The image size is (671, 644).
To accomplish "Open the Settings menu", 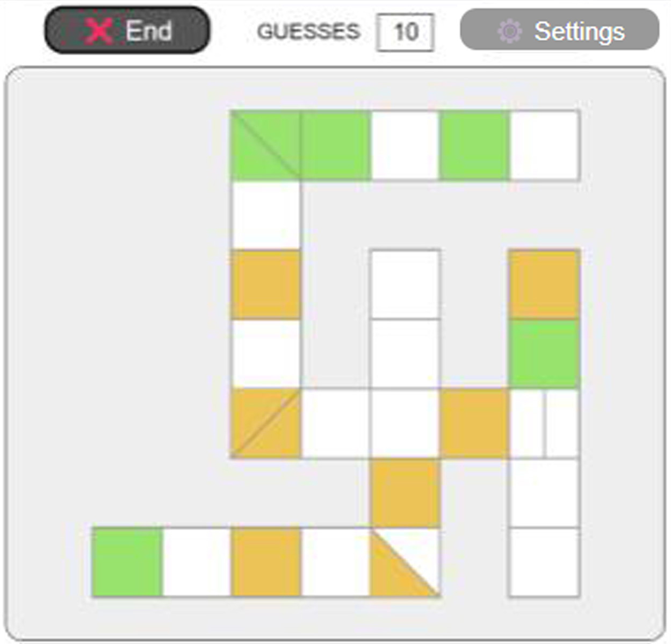I will pyautogui.click(x=559, y=30).
